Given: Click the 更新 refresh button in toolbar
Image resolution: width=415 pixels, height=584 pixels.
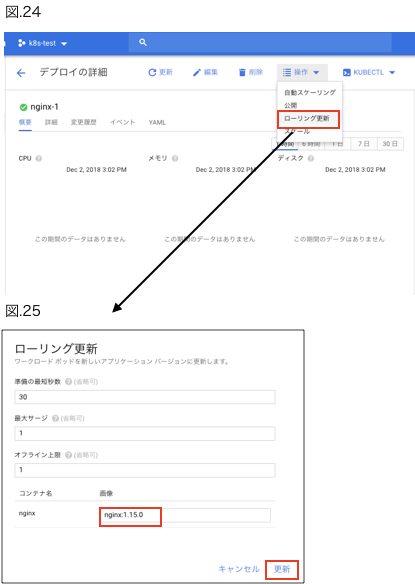Looking at the screenshot, I should [161, 72].
